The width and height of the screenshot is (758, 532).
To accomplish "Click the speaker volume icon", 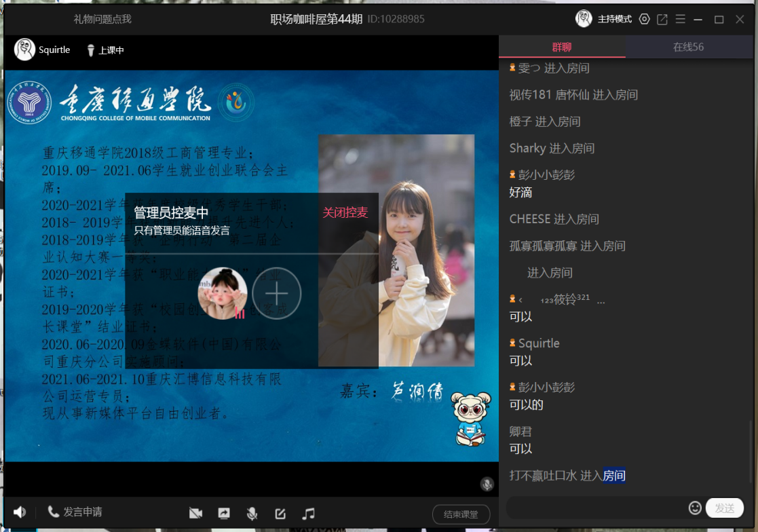I will 20,512.
